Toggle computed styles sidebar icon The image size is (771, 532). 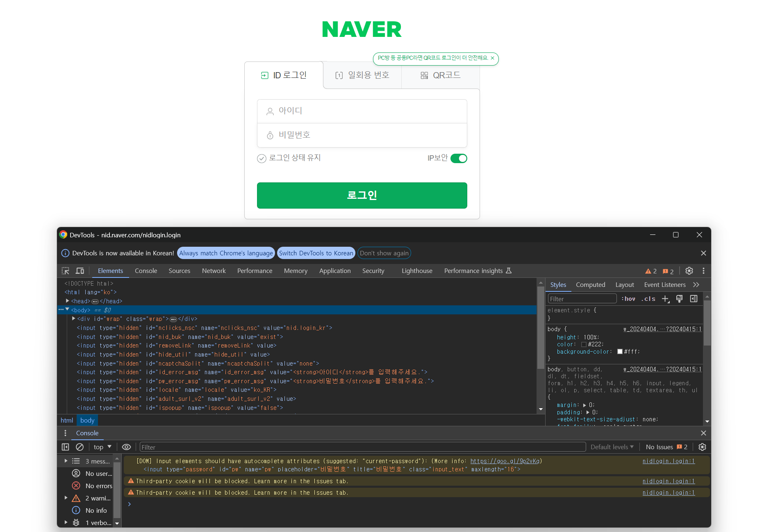694,299
